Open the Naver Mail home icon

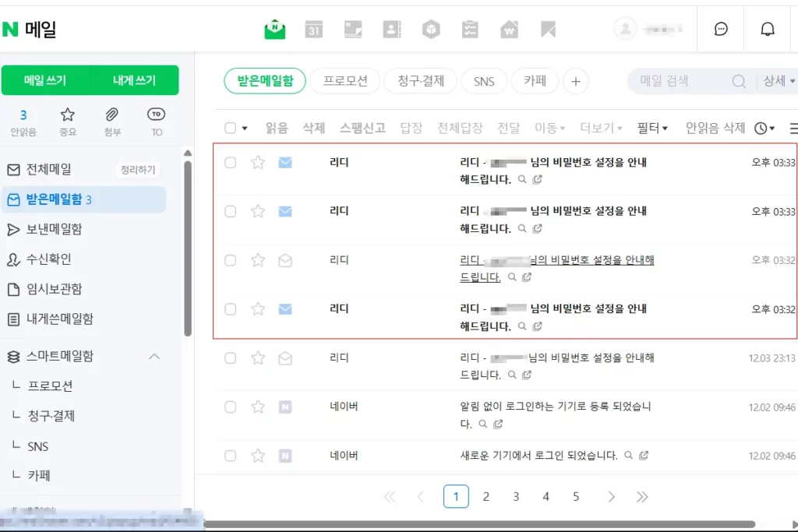(x=275, y=29)
